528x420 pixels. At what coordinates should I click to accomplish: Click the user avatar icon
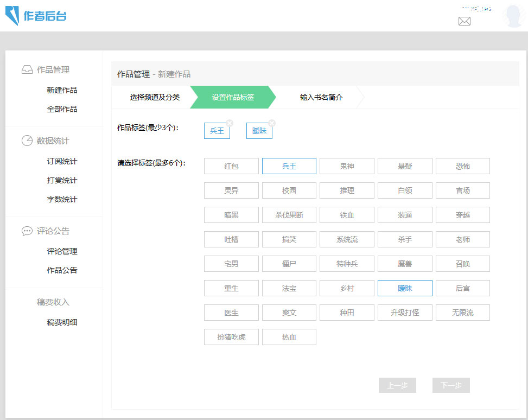[x=512, y=16]
